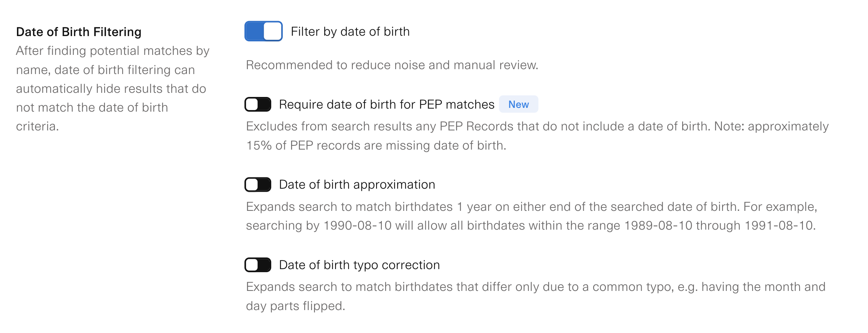Screen dimensions: 868x333
Task: Click the description "Expands search to match birthdates 1 year"
Action: [x=531, y=207]
